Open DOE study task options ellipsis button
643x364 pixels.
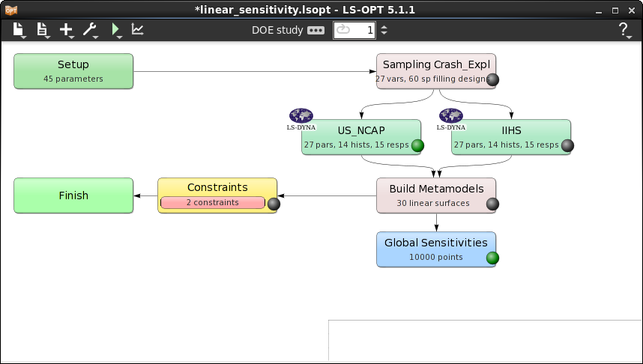click(316, 30)
